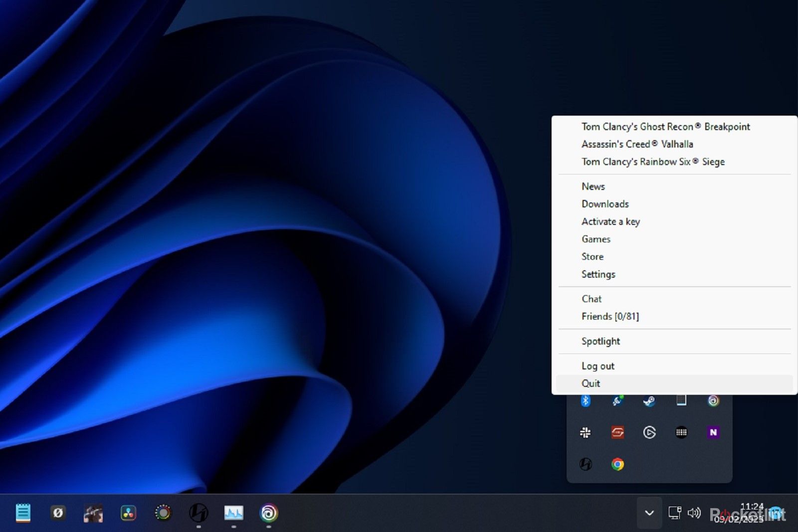Select the News menu entry
Image resolution: width=798 pixels, height=532 pixels.
674,186
